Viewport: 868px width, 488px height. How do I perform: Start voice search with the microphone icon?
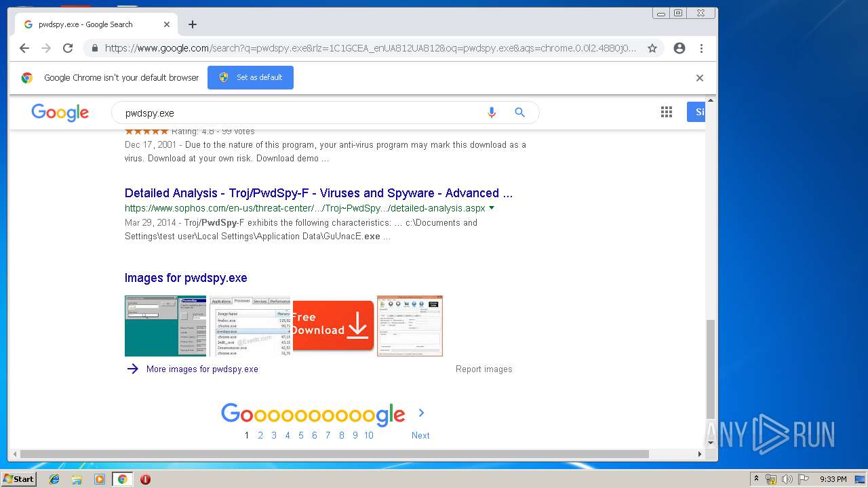(x=492, y=113)
